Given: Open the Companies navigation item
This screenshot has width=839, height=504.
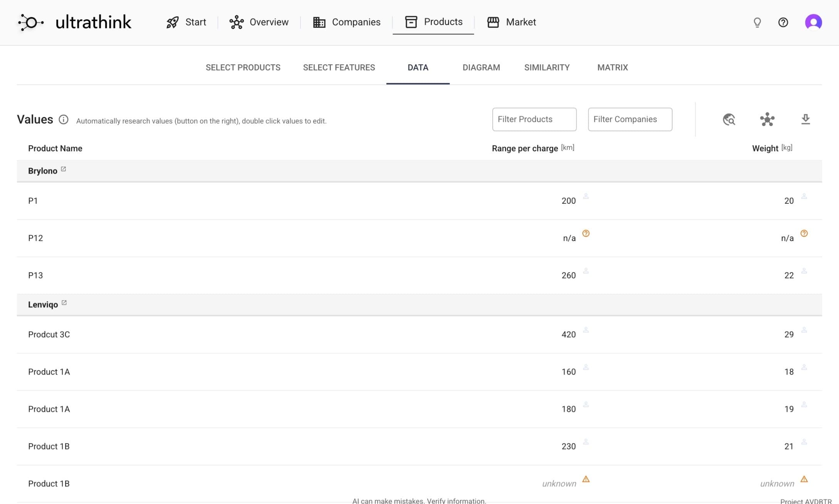Looking at the screenshot, I should pyautogui.click(x=346, y=22).
